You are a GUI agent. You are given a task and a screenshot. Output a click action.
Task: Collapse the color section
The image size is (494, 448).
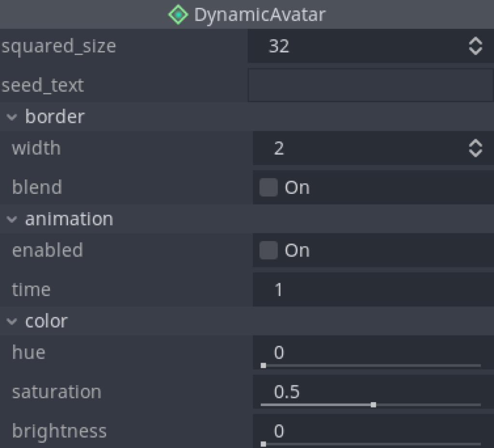(x=12, y=321)
